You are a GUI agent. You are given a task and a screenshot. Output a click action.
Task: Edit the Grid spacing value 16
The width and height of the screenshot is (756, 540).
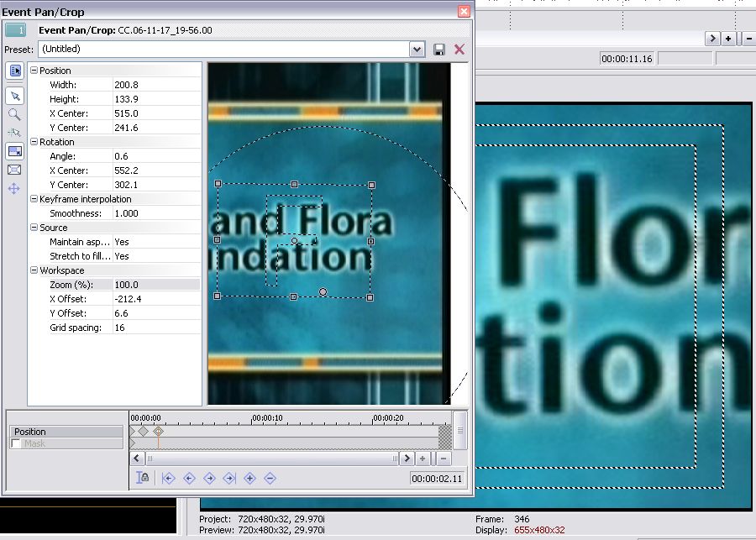(157, 328)
